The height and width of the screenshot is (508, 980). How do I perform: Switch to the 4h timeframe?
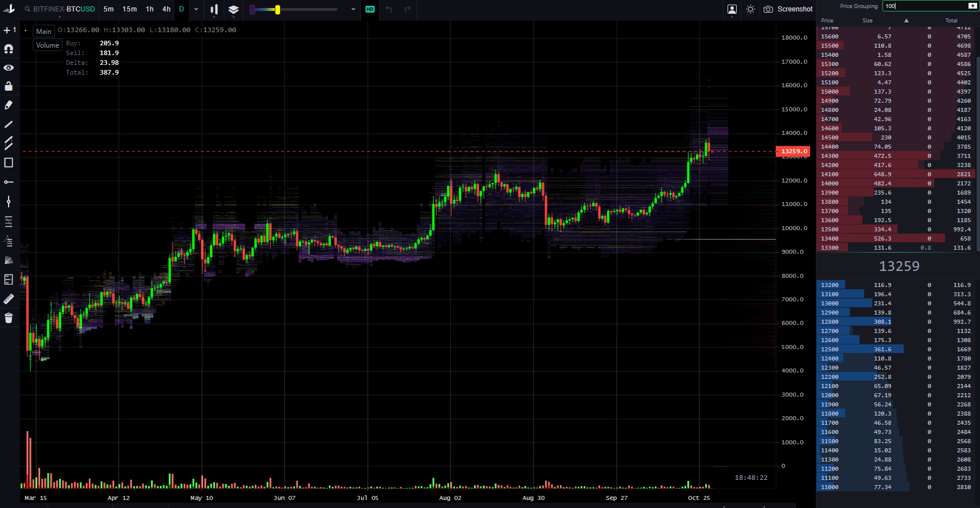click(x=166, y=9)
